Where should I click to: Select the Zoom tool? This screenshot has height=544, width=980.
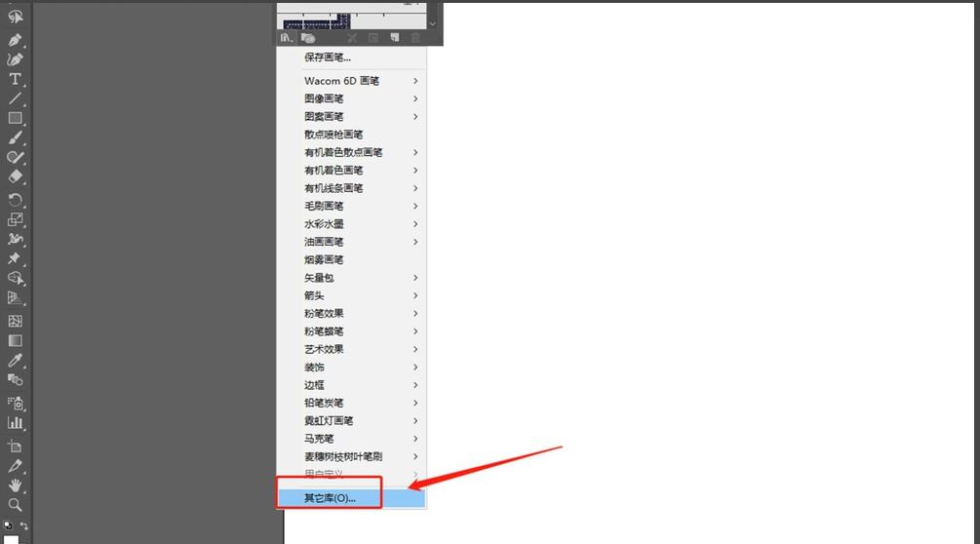(x=15, y=505)
